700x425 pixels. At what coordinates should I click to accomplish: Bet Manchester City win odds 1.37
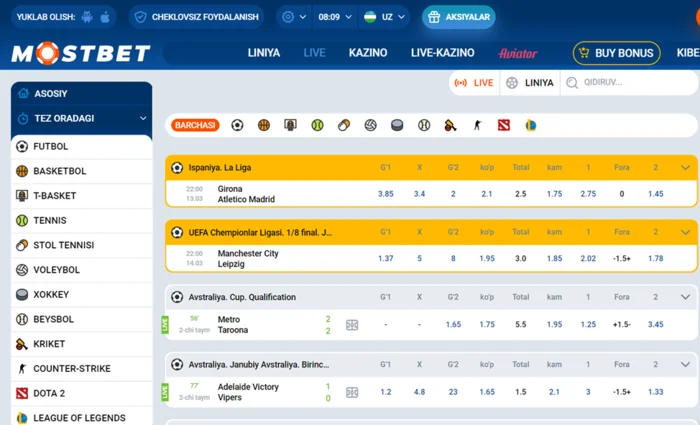pos(386,258)
